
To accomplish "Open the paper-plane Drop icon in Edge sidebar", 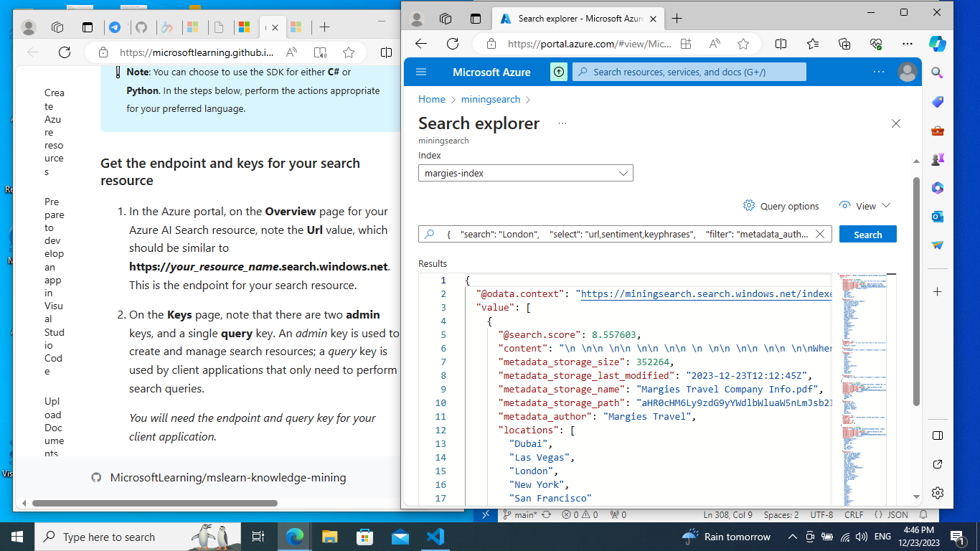I will point(937,245).
